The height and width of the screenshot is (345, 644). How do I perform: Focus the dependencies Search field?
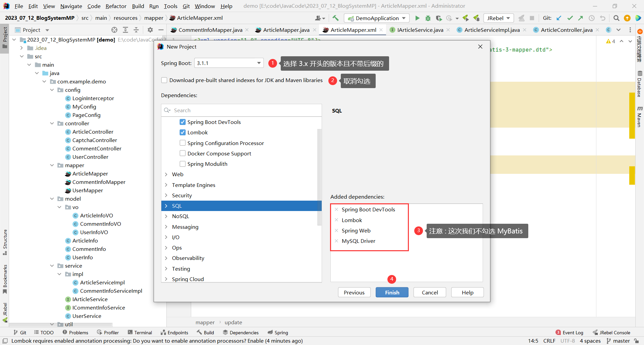[x=241, y=110]
